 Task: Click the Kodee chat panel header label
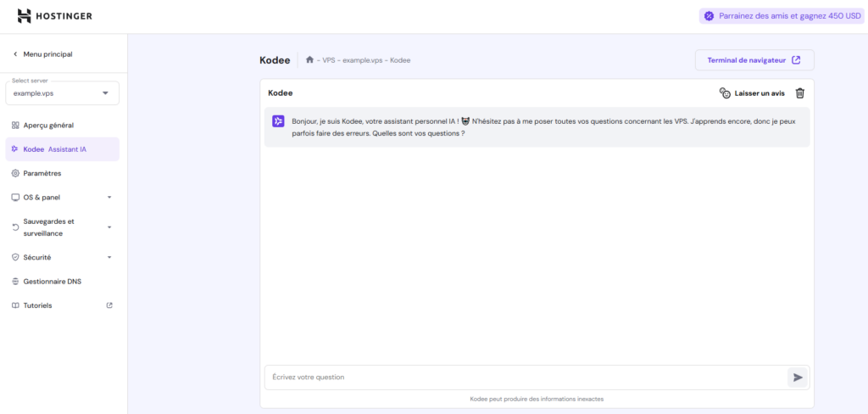click(280, 93)
